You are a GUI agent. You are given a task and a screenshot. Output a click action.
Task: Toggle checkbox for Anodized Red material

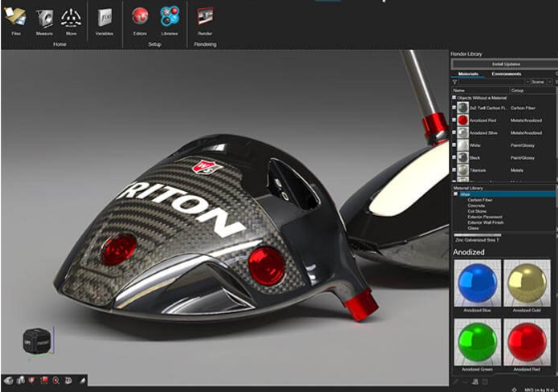pos(454,120)
